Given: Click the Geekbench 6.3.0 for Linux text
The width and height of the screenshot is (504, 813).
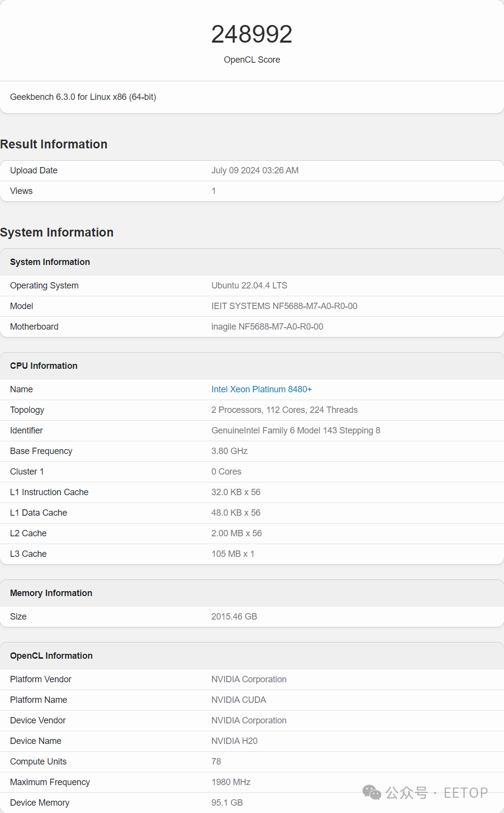Looking at the screenshot, I should click(83, 97).
